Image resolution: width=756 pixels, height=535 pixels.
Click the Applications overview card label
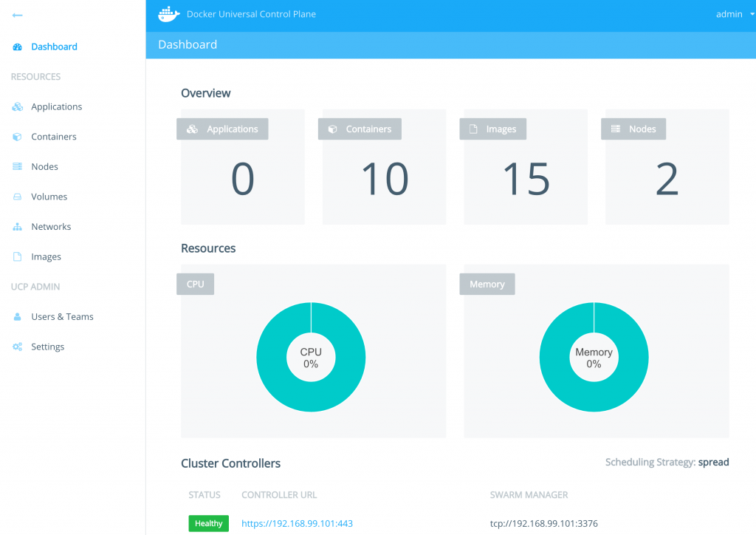tap(223, 129)
